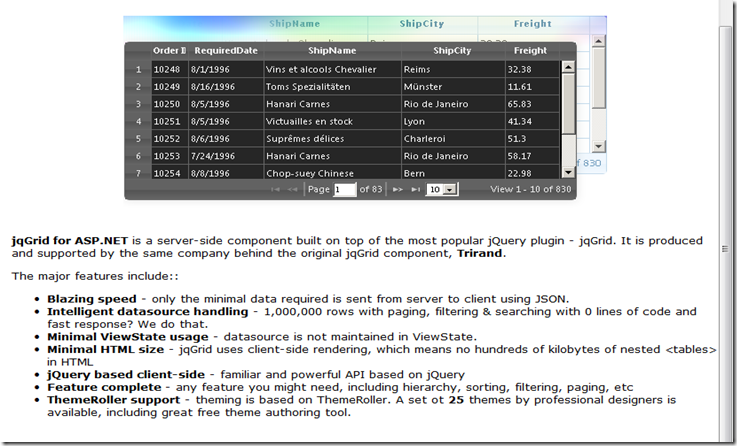Select order 10251 cell
737x446 pixels.
pyautogui.click(x=170, y=121)
